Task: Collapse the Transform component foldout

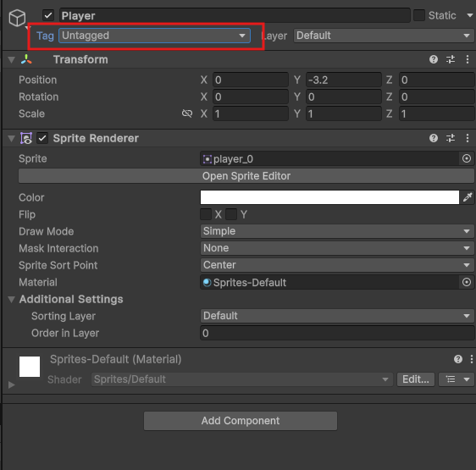Action: (12, 60)
